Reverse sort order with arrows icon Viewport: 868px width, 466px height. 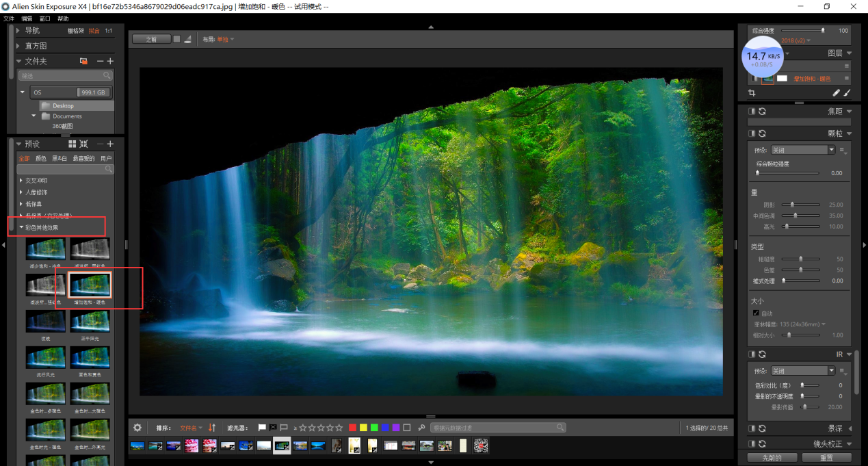pos(212,428)
